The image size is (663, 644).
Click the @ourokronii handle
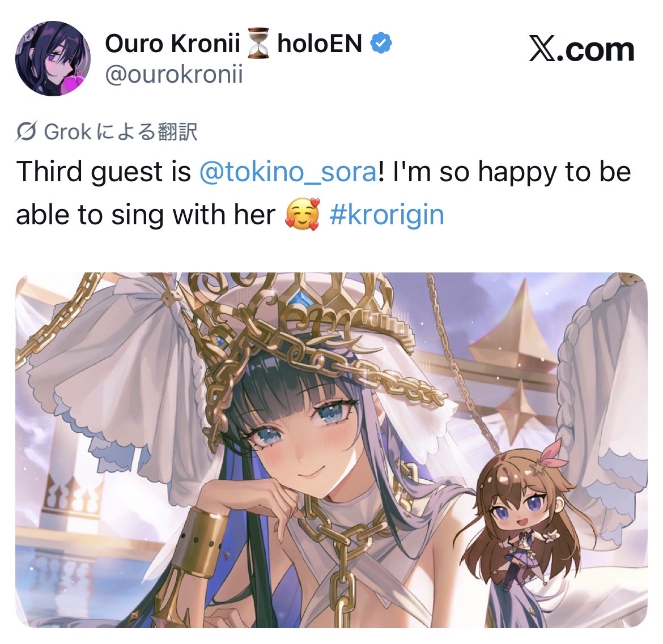coord(174,75)
